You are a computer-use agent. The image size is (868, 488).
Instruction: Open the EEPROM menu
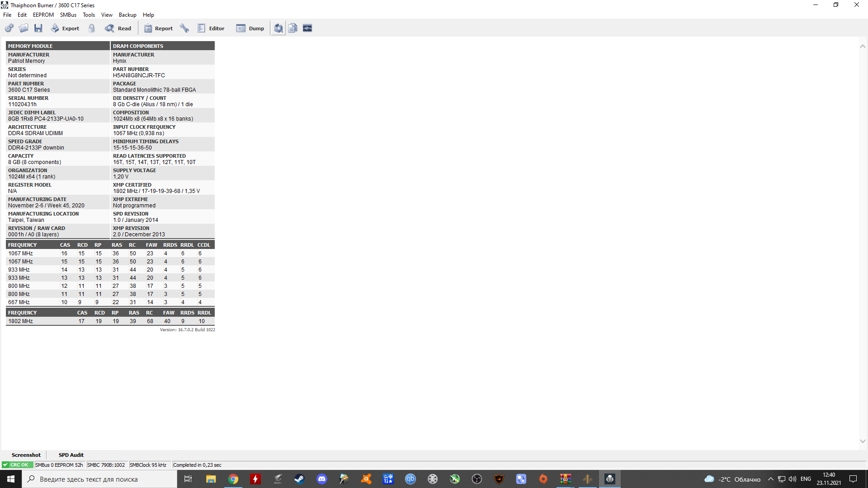(x=43, y=15)
